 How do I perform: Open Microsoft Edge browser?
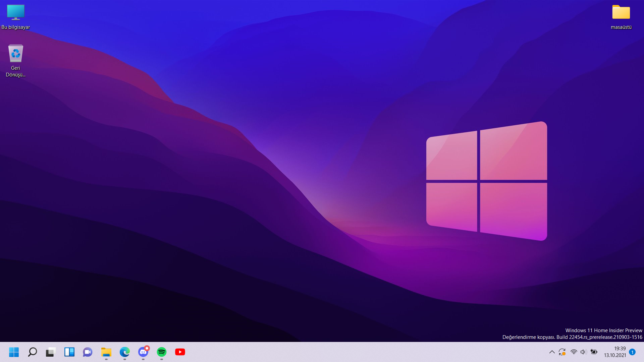pyautogui.click(x=124, y=352)
